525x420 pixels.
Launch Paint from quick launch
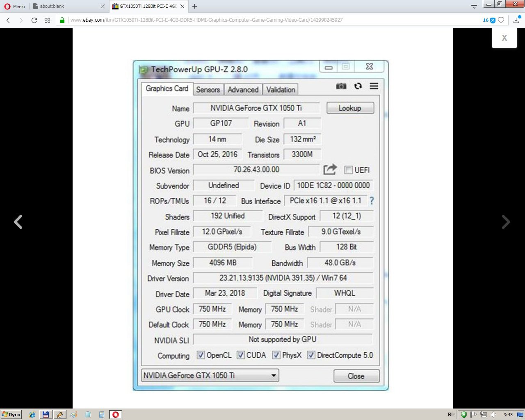click(74, 415)
